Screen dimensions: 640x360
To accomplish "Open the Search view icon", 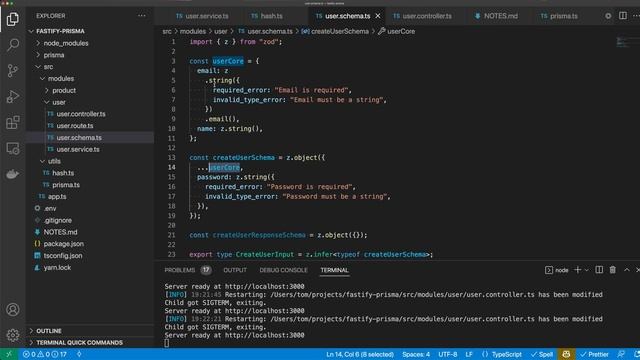I will click(x=13, y=44).
